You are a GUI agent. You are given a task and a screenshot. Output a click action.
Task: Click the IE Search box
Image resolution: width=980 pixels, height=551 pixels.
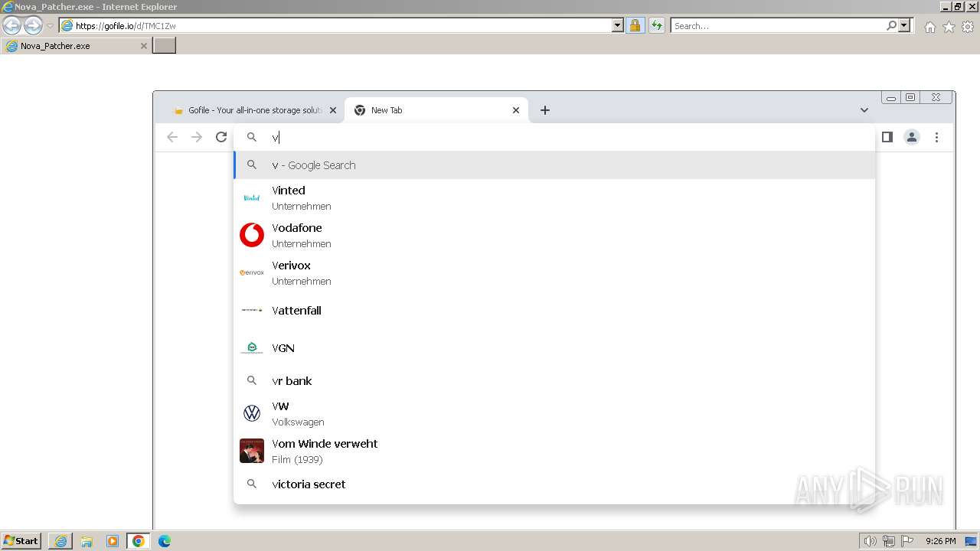click(778, 26)
